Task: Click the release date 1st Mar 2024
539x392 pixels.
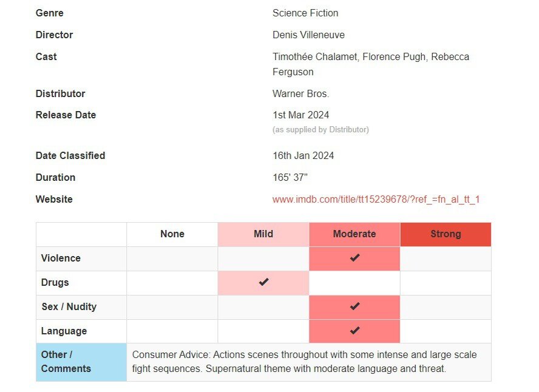Action: [301, 115]
